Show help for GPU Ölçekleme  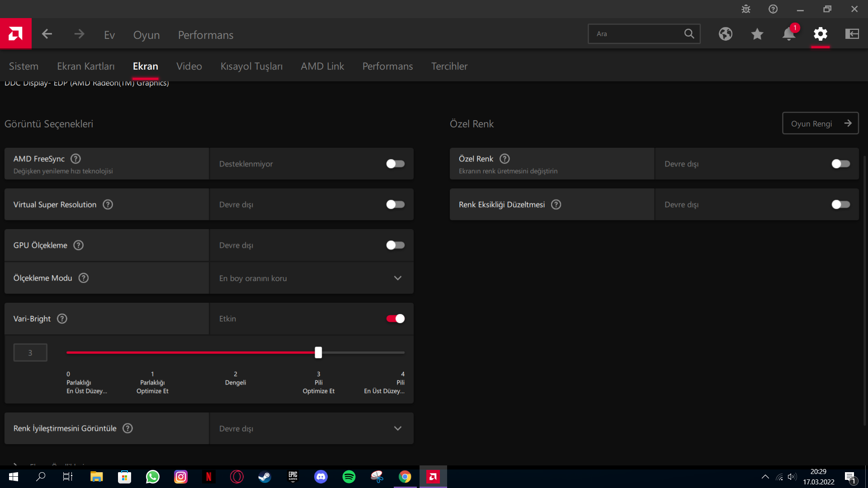pos(79,245)
